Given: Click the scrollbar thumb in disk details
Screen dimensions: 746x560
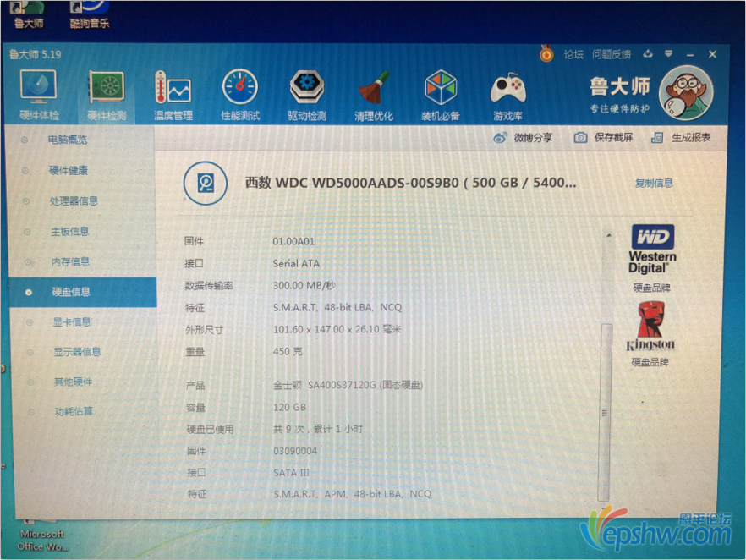Looking at the screenshot, I should tap(604, 412).
